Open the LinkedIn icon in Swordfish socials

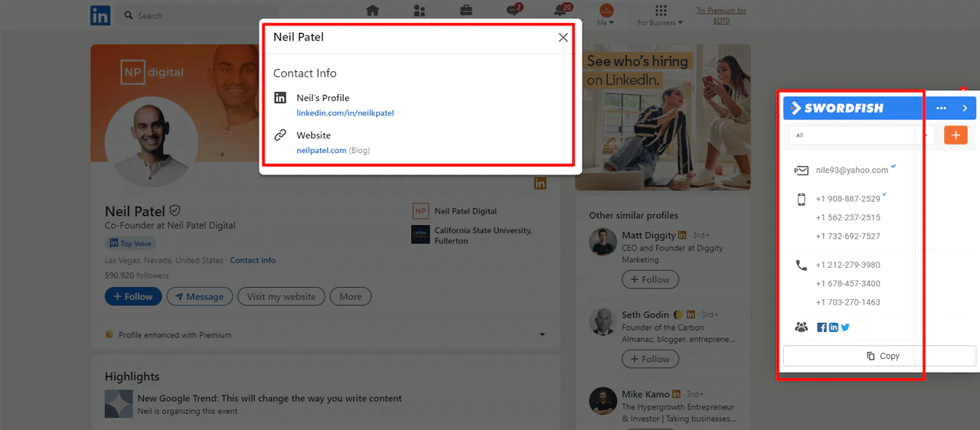[834, 327]
